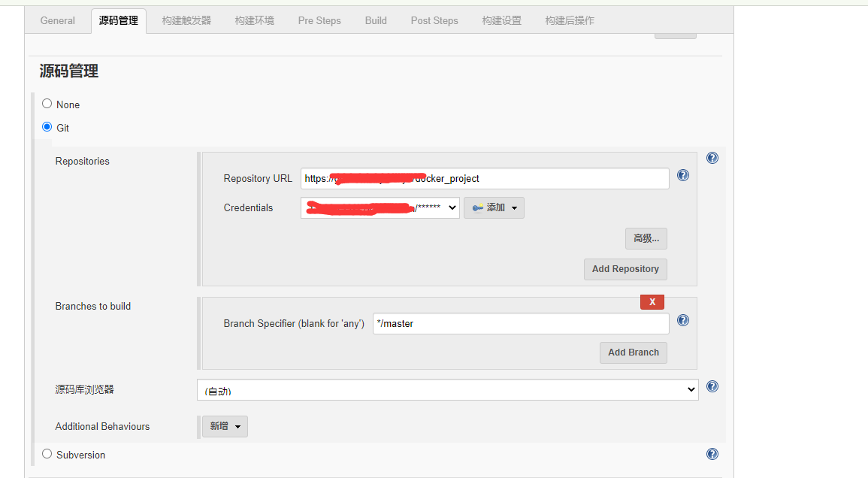Image resolution: width=868 pixels, height=478 pixels.
Task: Select the None source control option
Action: pyautogui.click(x=47, y=104)
